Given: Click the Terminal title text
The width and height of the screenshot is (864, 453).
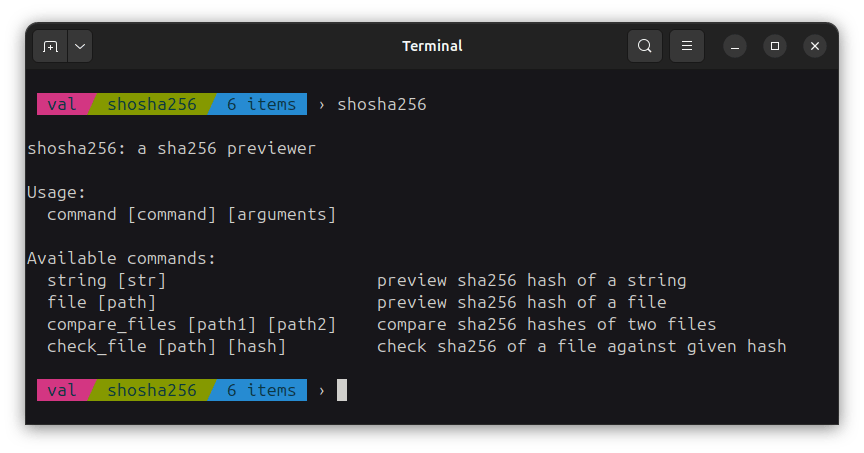Looking at the screenshot, I should pos(432,46).
